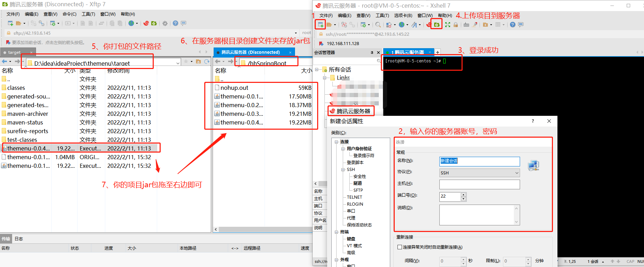The height and width of the screenshot is (267, 644).
Task: Open the Protocol SSH dropdown in the dialog
Action: click(x=480, y=173)
